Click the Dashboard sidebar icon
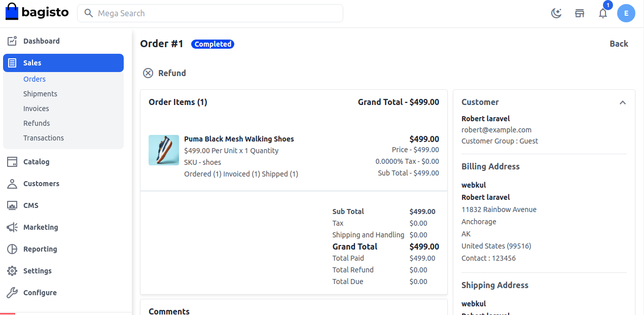The image size is (644, 315). (12, 41)
